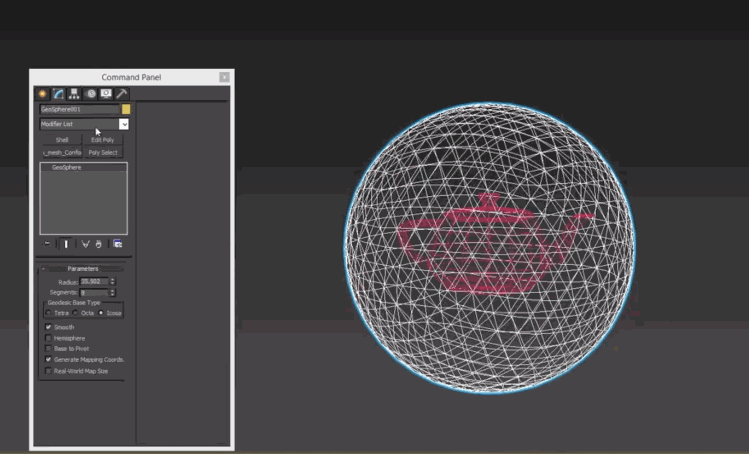Open the yellow object color swatch

(126, 109)
